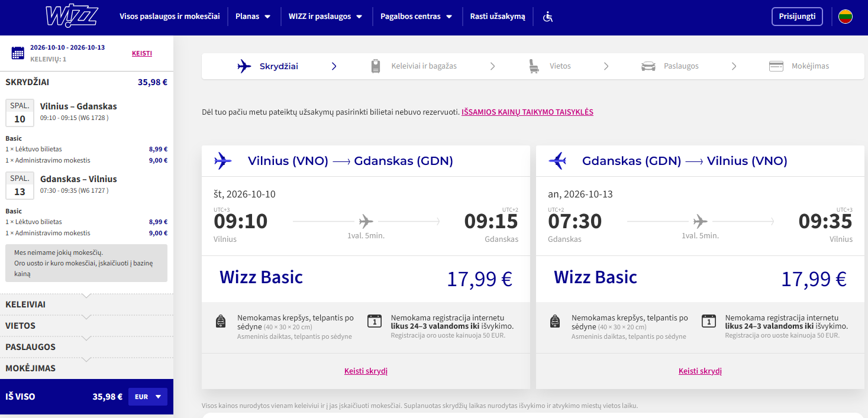Click route plane icon between 07:30 and 09:35

(701, 222)
